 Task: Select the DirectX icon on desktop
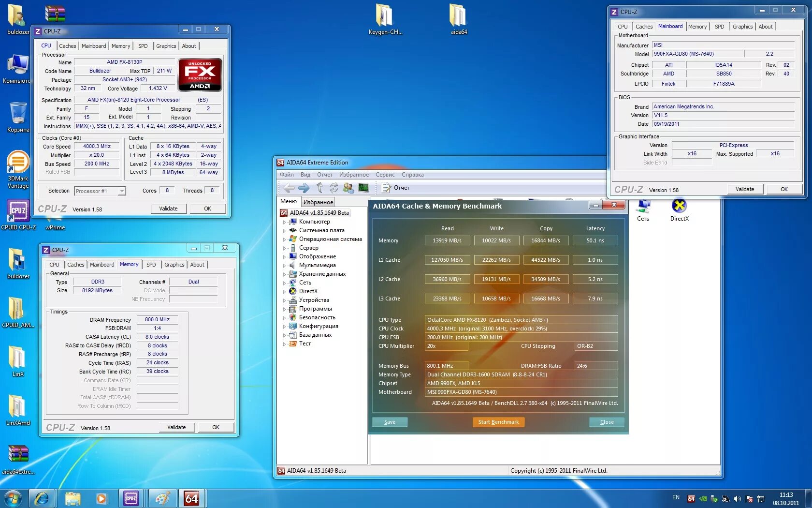pos(679,210)
